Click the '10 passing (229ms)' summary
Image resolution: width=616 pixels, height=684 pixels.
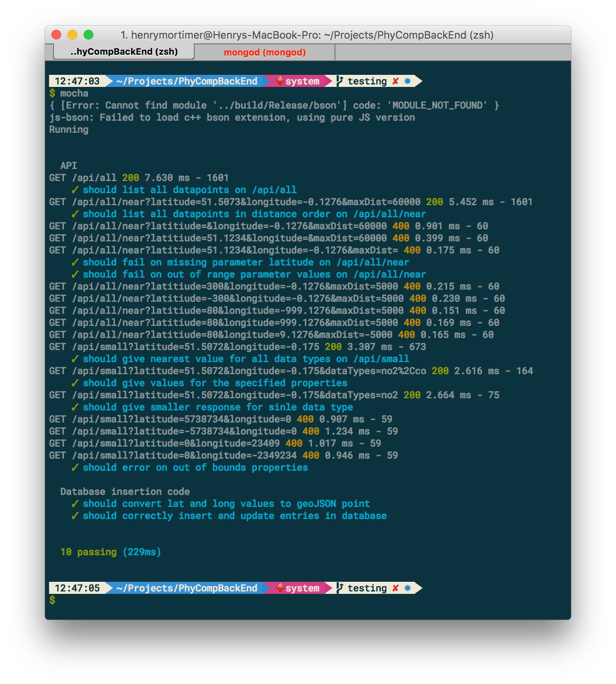[x=111, y=552]
